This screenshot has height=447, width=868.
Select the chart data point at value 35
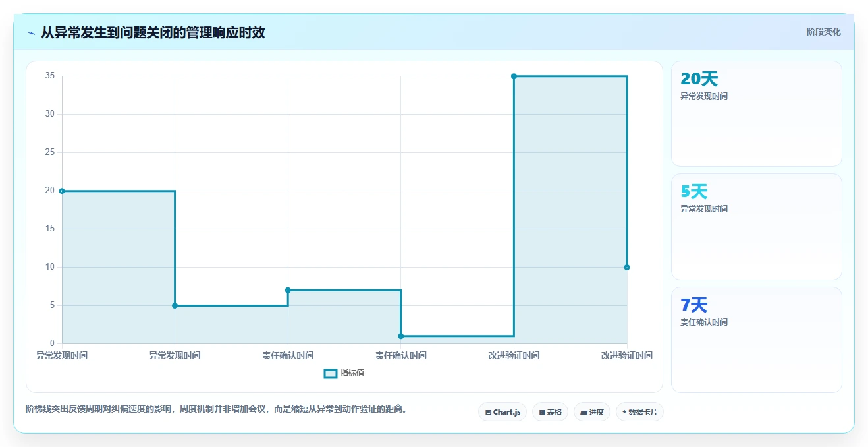[514, 76]
